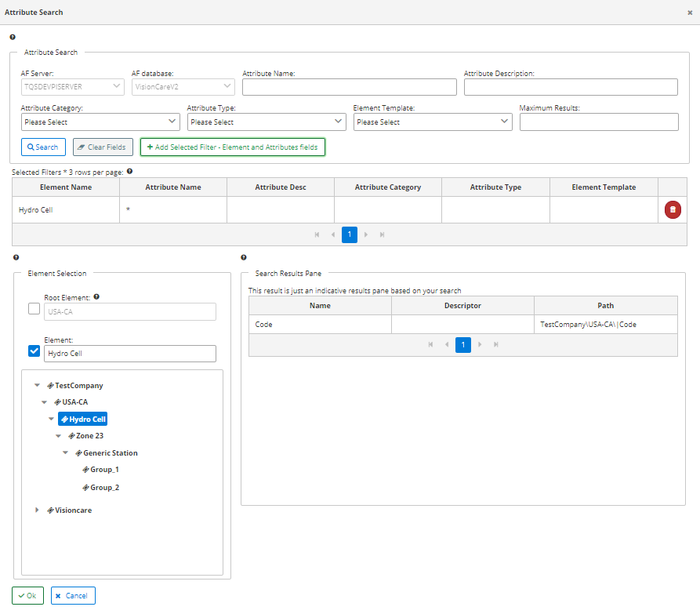This screenshot has height=614, width=700.
Task: Click help icon above Element Selection panel
Action: coord(16,257)
